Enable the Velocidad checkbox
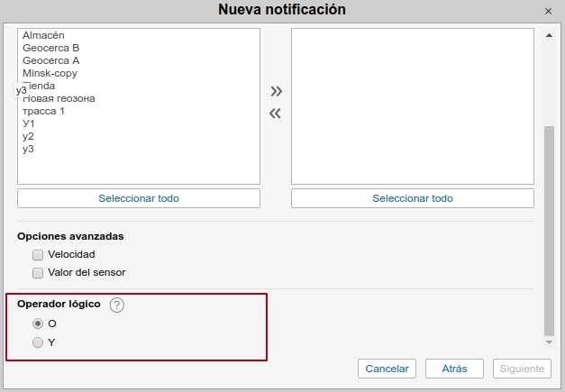The width and height of the screenshot is (565, 392). click(38, 255)
